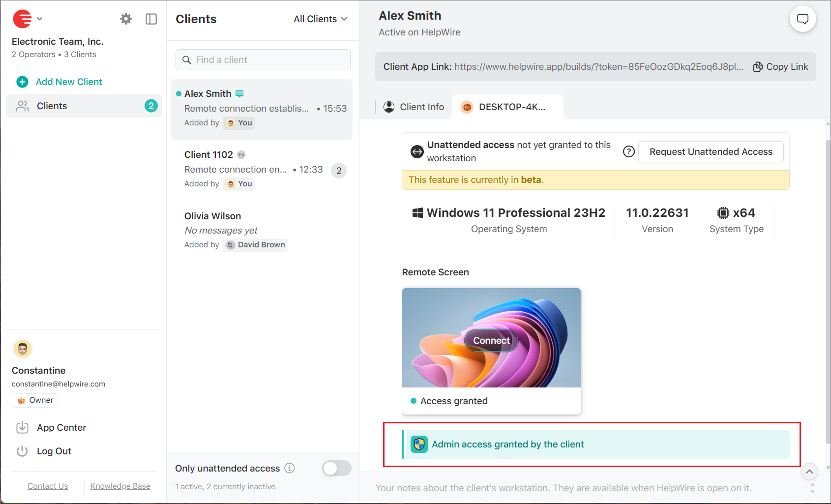
Task: Enable the Only unattended access toggle
Action: (x=337, y=468)
